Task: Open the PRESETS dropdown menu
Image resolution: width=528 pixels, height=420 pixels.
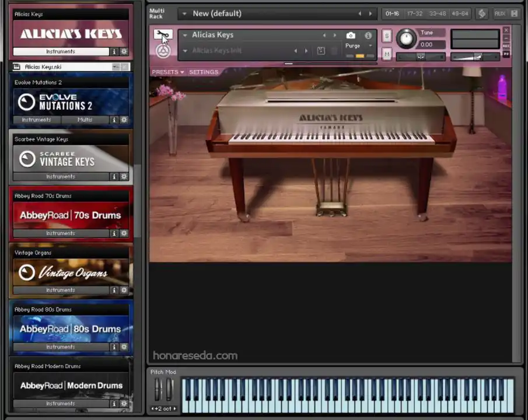Action: [168, 72]
